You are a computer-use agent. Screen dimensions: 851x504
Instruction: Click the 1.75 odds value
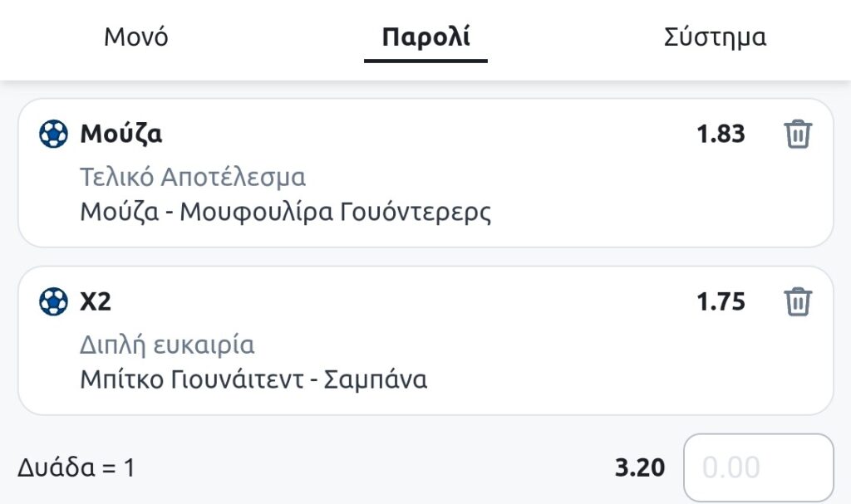[x=721, y=302]
